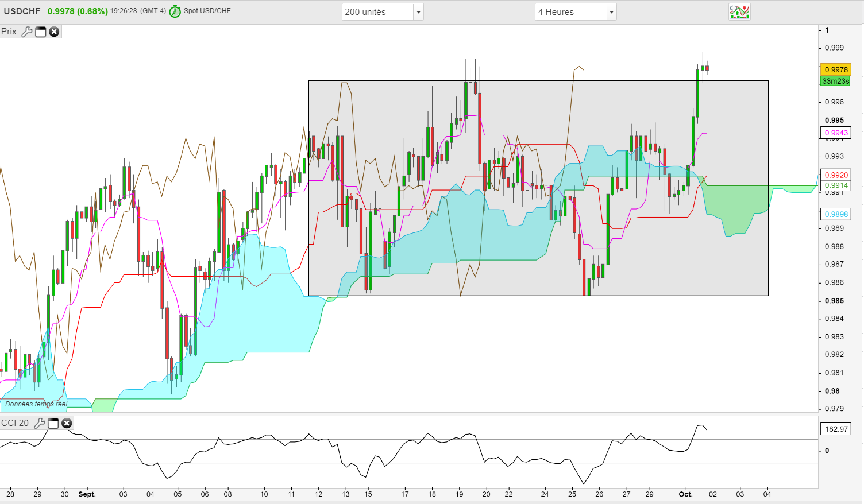Image resolution: width=864 pixels, height=504 pixels.
Task: Open the chart indicators icon in top toolbar
Action: click(739, 11)
